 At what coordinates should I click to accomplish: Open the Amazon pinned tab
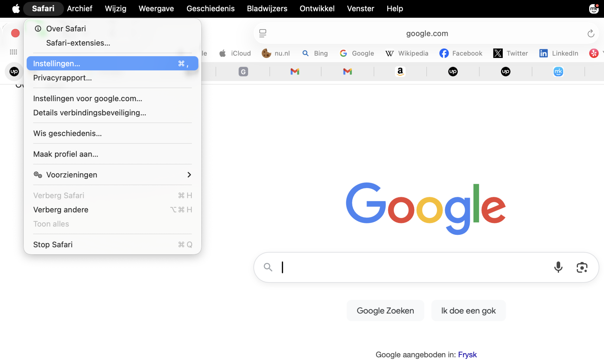tap(400, 72)
